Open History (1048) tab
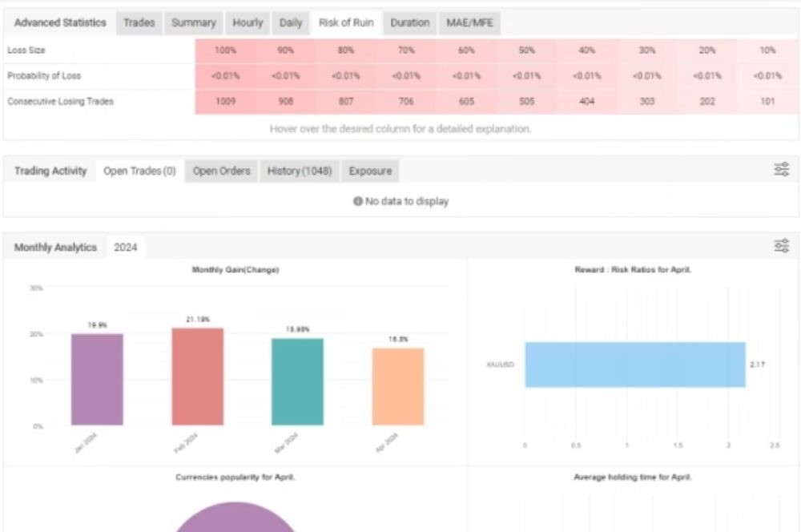801x532 pixels. [300, 171]
